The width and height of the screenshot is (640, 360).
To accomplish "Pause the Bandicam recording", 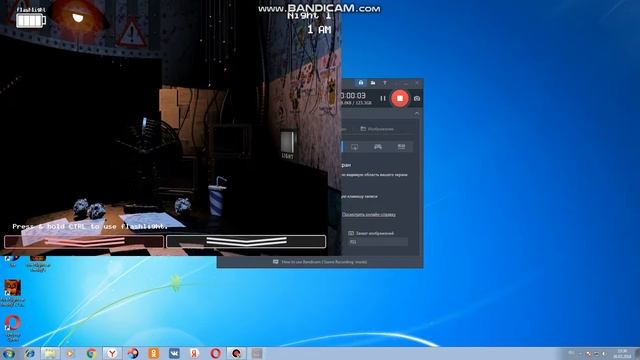I will (383, 98).
